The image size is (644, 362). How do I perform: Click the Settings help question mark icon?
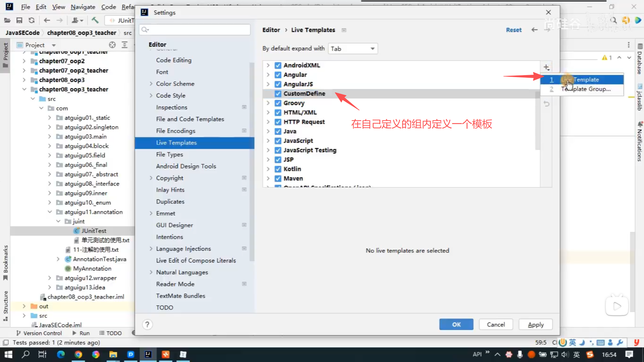pyautogui.click(x=147, y=324)
